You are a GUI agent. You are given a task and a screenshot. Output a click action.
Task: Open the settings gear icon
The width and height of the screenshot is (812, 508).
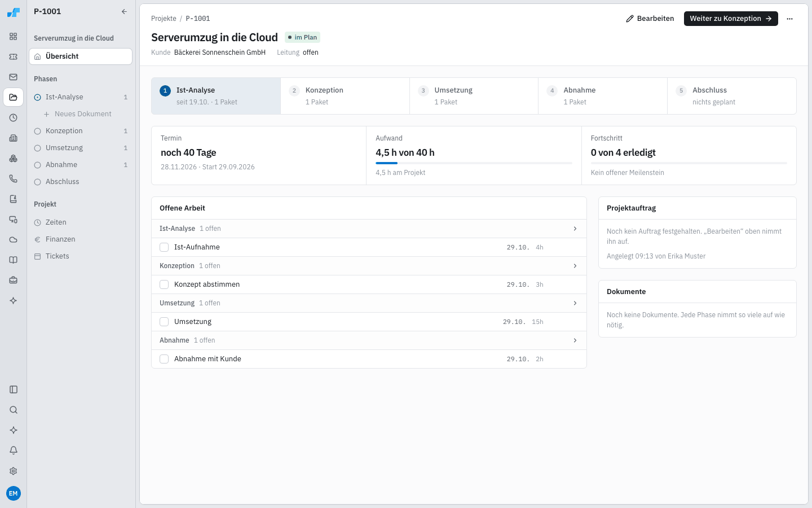click(x=14, y=471)
